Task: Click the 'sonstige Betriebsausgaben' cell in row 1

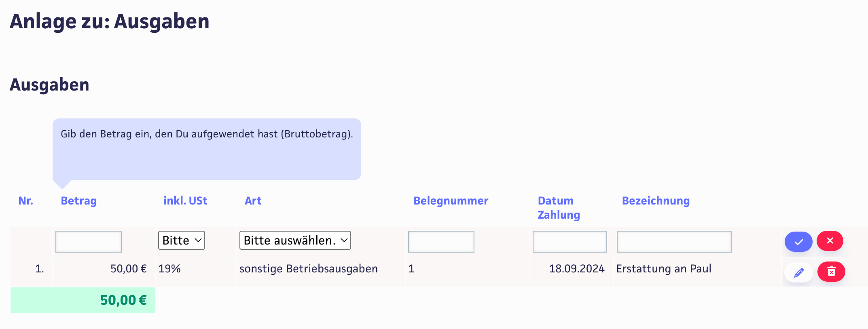Action: (308, 269)
